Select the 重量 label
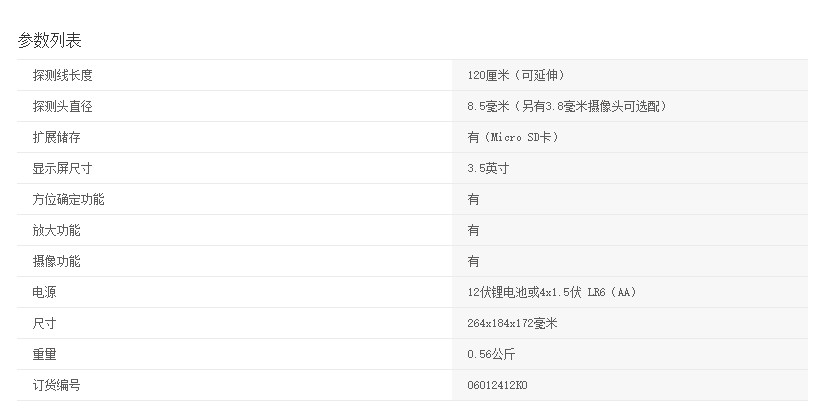Viewport: 813px width, 415px height. click(44, 354)
